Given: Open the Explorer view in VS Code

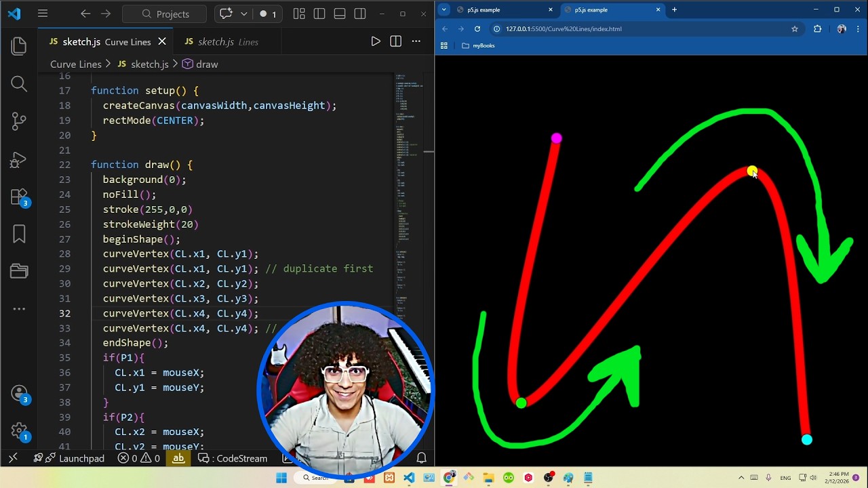Looking at the screenshot, I should pos(19,46).
